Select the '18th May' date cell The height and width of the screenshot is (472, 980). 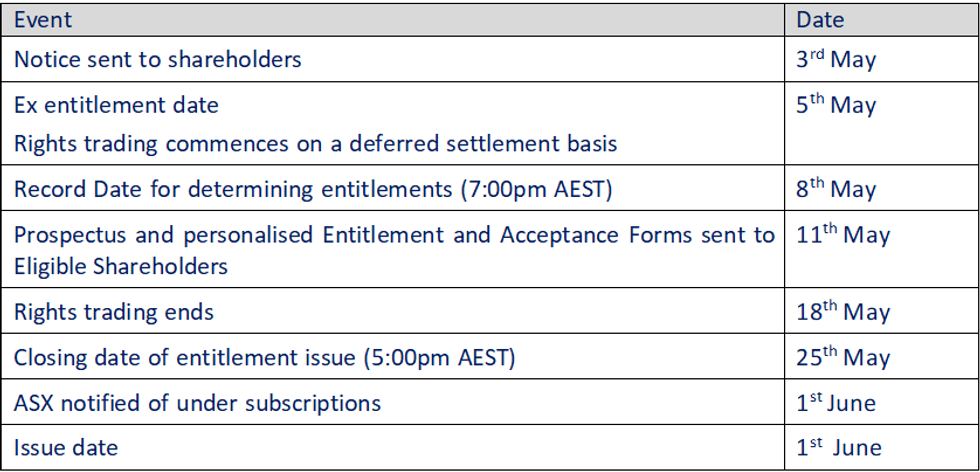842,312
